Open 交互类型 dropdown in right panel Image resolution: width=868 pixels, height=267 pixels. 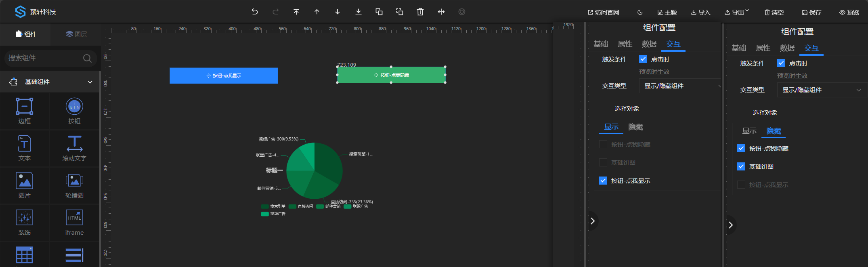tap(822, 90)
